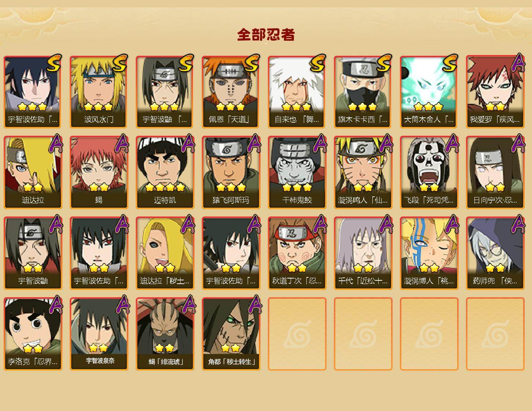Choose the 迪达拉 ninja portrait
Image resolution: width=532 pixels, height=411 pixels.
point(33,172)
